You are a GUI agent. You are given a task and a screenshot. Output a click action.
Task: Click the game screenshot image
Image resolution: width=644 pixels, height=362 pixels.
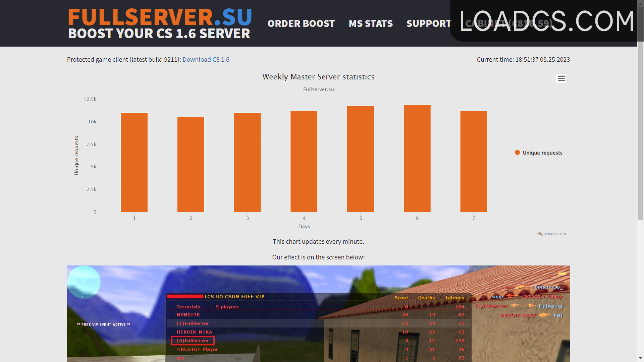click(318, 314)
